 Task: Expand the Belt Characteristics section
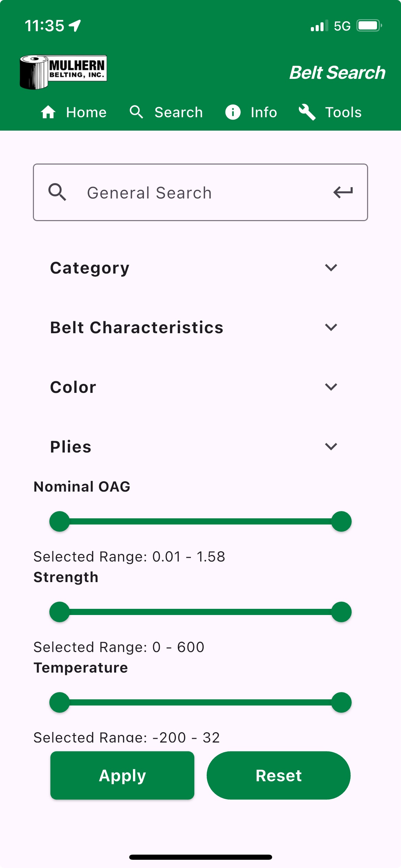click(331, 327)
